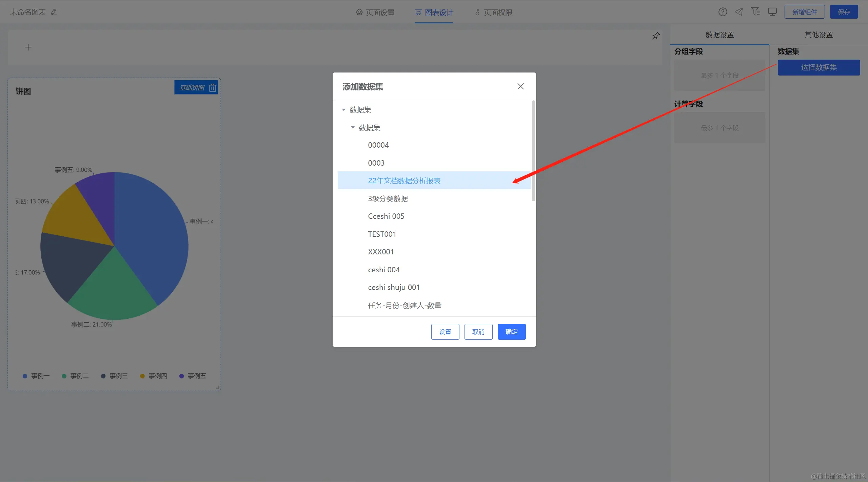Viewport: 868px width, 482px height.
Task: Click the 确定 button
Action: coord(511,332)
